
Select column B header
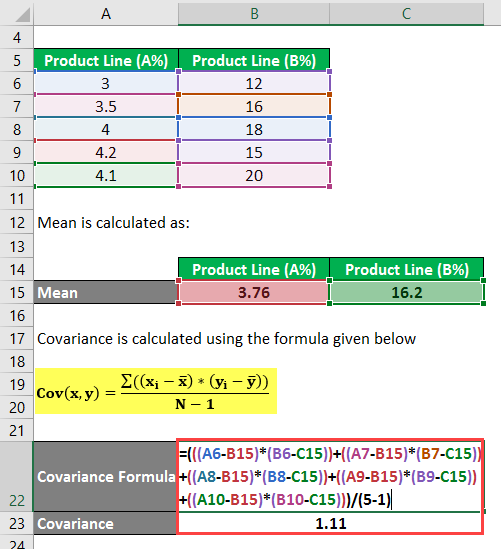(x=254, y=14)
